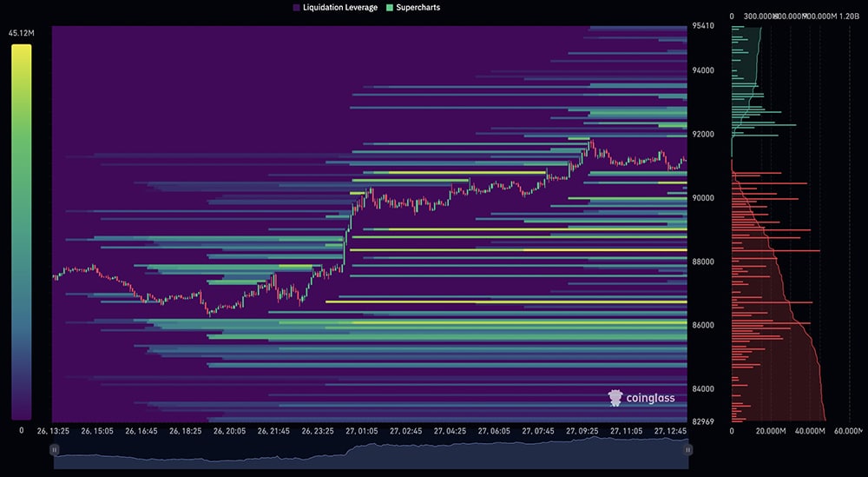This screenshot has width=868, height=477.
Task: Click the 82969 bottom price axis label
Action: [x=703, y=421]
